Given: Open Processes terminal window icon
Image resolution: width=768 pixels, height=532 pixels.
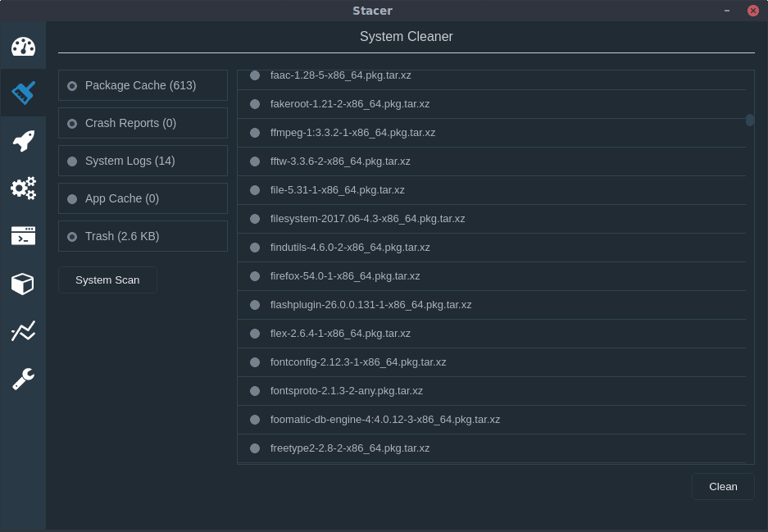Looking at the screenshot, I should (x=23, y=236).
